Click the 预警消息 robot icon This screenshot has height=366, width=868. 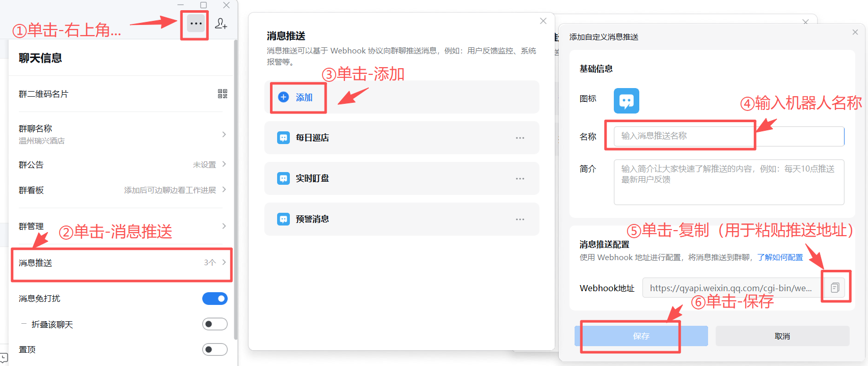click(x=283, y=219)
